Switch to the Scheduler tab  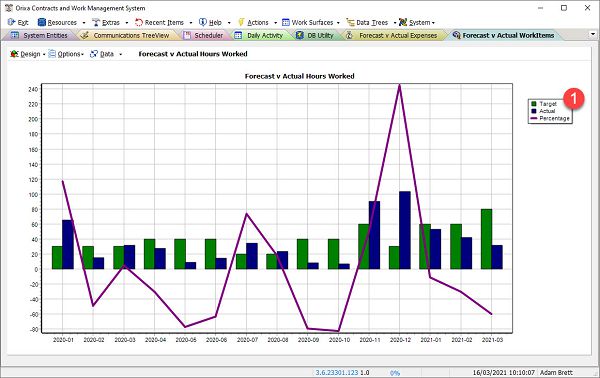point(204,35)
